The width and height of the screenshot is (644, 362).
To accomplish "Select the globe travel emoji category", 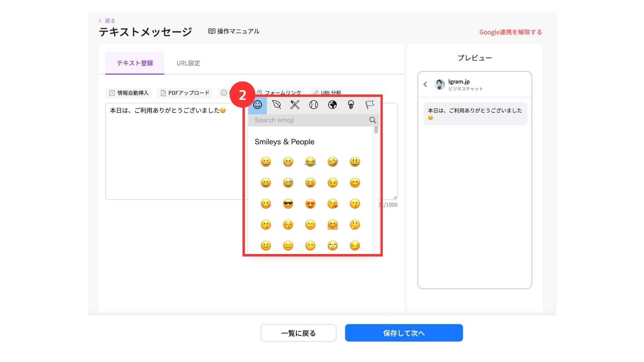I will pyautogui.click(x=332, y=105).
